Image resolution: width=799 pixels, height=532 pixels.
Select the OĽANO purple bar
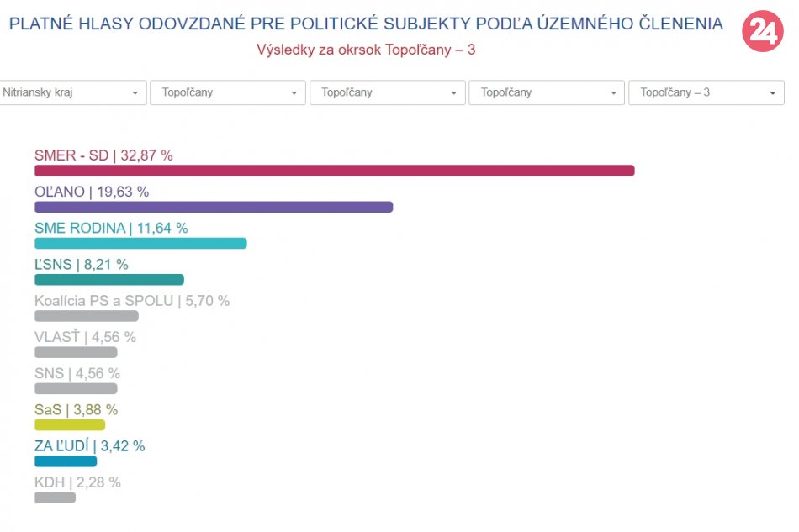coord(214,207)
